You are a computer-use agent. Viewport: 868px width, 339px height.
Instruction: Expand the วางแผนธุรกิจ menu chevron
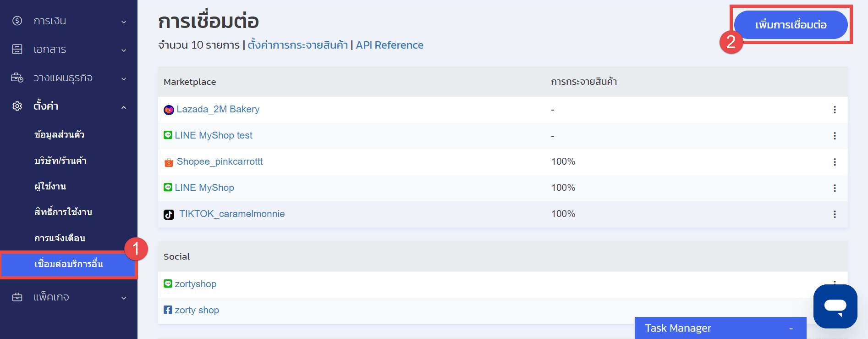point(124,78)
